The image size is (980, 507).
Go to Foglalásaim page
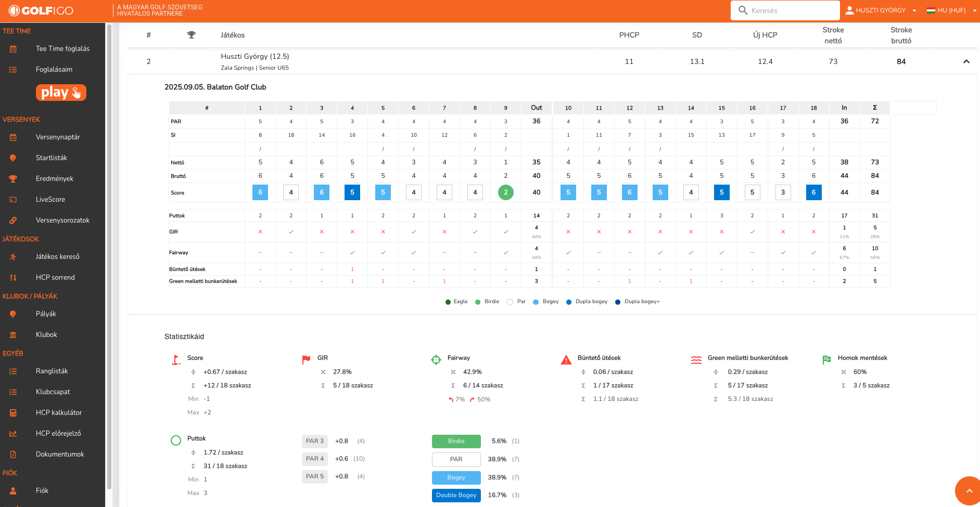click(54, 70)
